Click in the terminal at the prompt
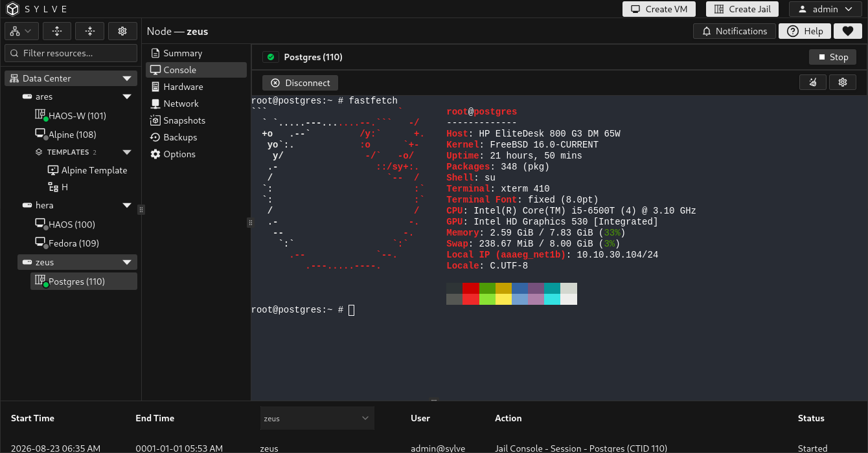This screenshot has height=453, width=868. click(x=351, y=310)
